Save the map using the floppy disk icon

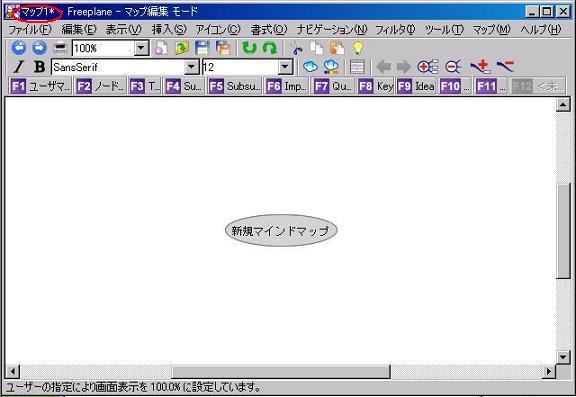click(x=202, y=48)
